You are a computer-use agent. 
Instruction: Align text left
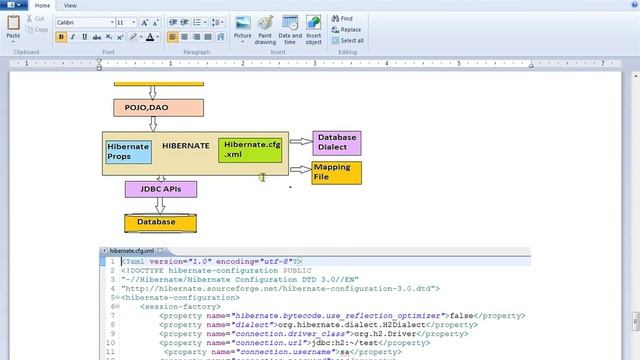[x=173, y=37]
